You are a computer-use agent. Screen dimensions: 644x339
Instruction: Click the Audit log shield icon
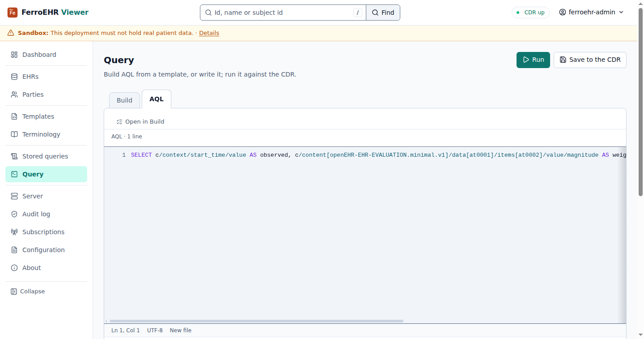click(14, 214)
